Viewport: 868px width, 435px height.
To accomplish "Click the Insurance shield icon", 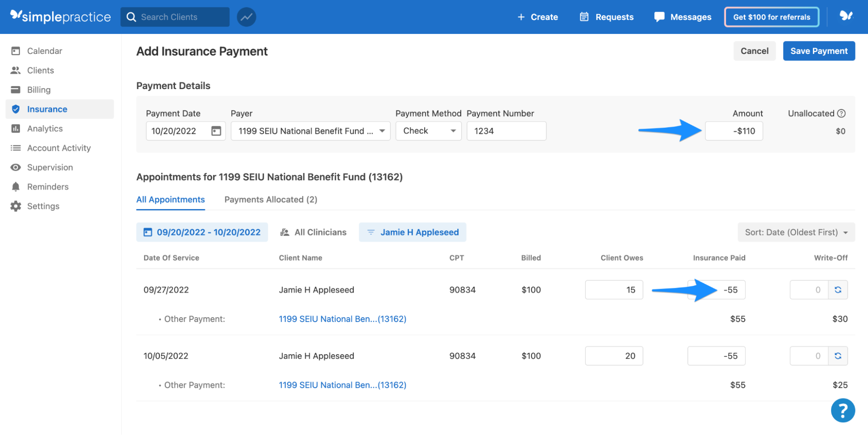I will click(x=16, y=109).
